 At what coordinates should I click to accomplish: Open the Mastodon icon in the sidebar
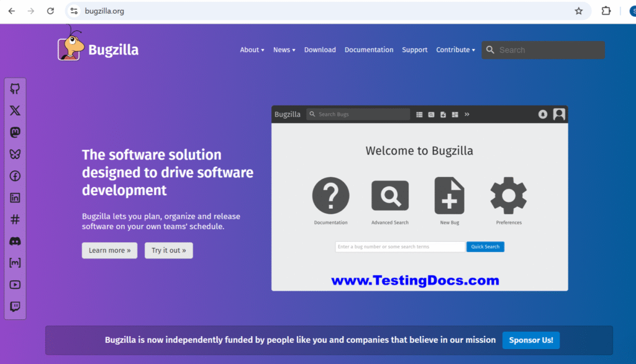coord(15,132)
